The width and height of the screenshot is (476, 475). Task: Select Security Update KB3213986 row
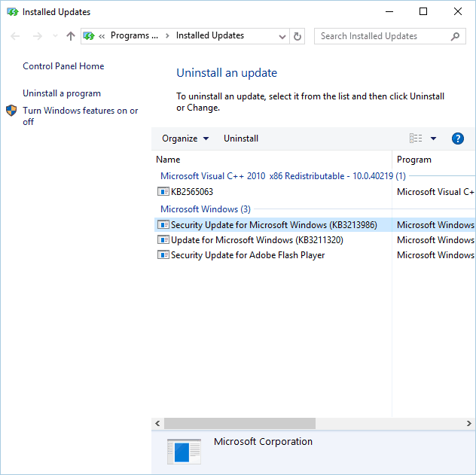pos(315,225)
